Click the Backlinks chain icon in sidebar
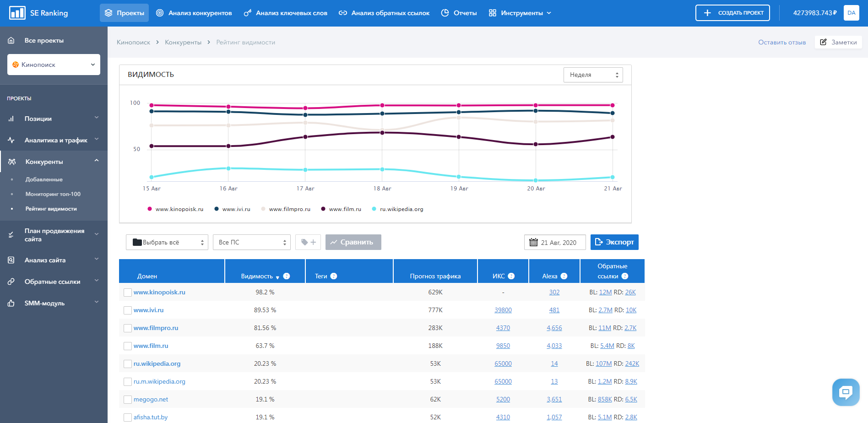This screenshot has width=868, height=423. tap(11, 282)
